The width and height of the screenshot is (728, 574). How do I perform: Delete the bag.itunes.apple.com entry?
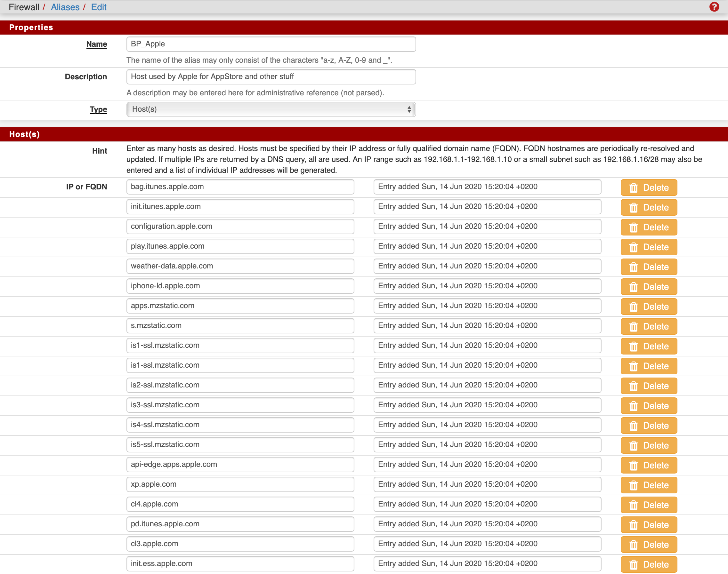649,187
